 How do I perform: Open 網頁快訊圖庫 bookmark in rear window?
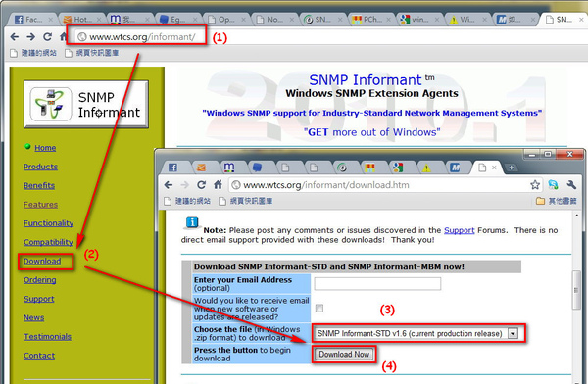[92, 53]
